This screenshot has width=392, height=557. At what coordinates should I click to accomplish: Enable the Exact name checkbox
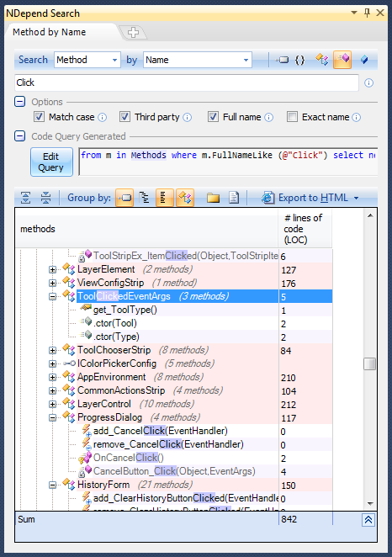pyautogui.click(x=292, y=117)
